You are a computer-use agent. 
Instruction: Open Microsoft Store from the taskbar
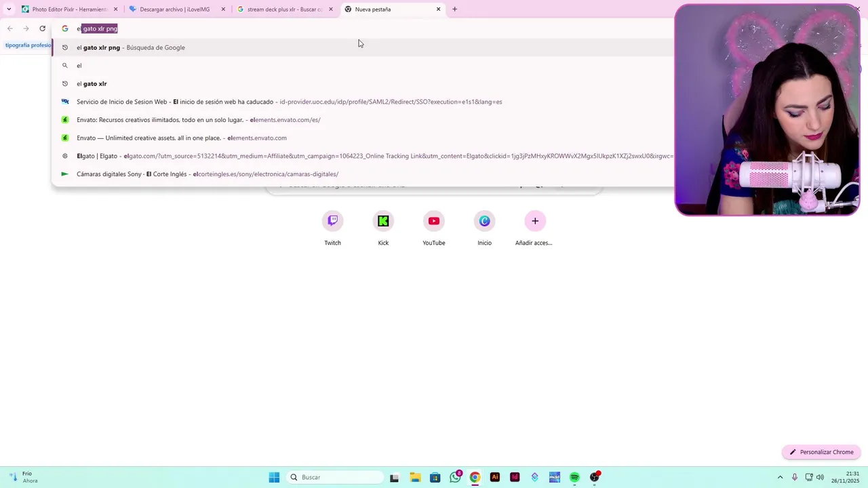point(435,477)
